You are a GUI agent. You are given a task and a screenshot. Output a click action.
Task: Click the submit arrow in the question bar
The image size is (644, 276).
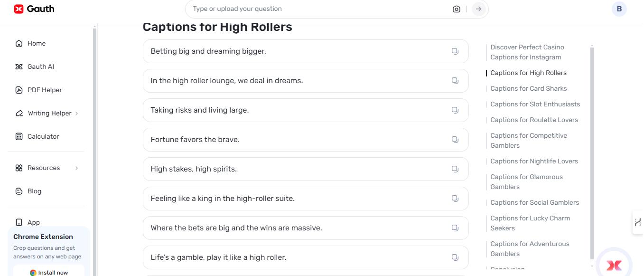pyautogui.click(x=478, y=9)
